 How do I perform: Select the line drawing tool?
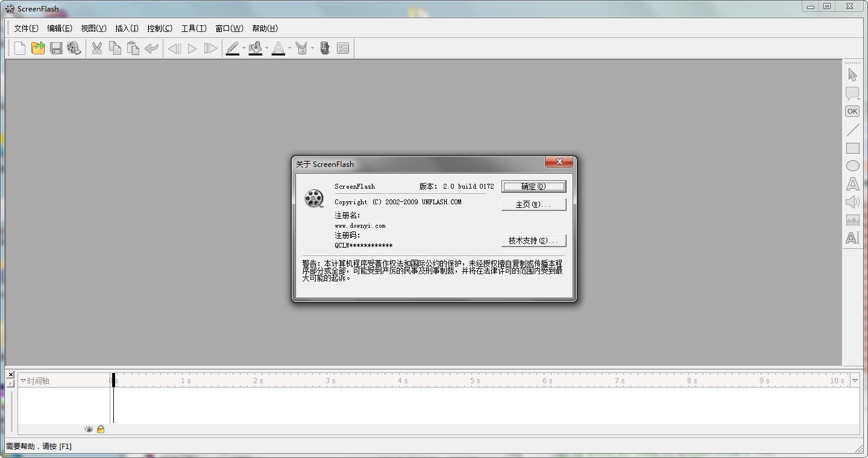(852, 130)
